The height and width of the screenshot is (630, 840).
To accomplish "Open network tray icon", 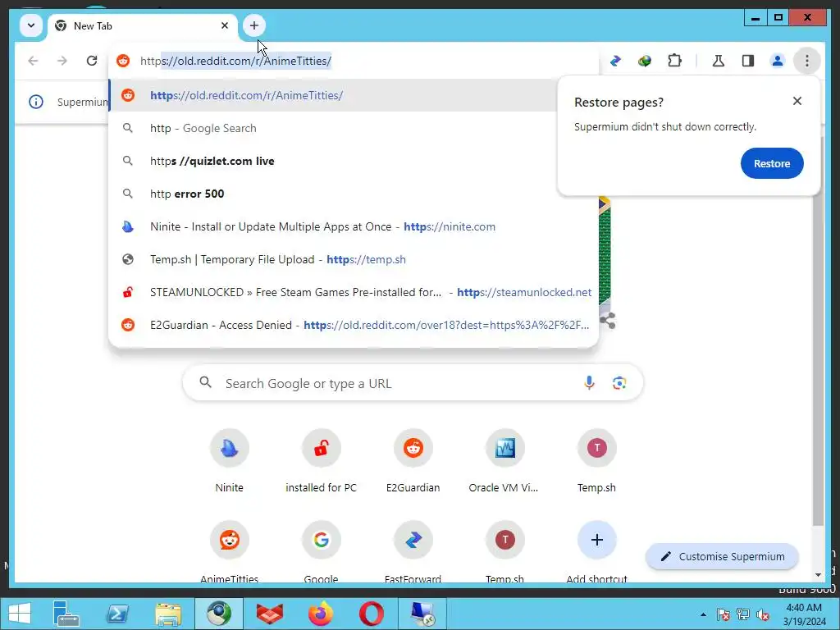I will 743,614.
